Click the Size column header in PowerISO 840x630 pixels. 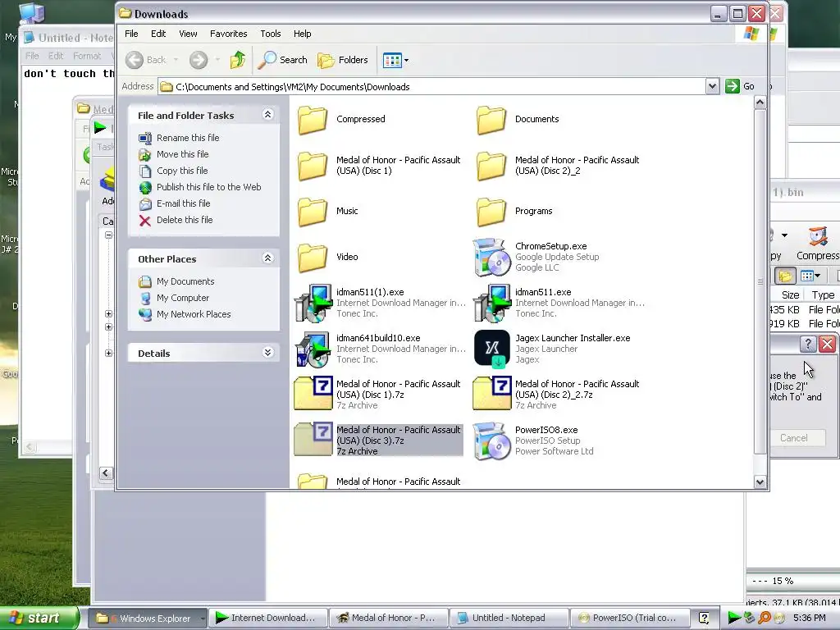[x=790, y=294]
